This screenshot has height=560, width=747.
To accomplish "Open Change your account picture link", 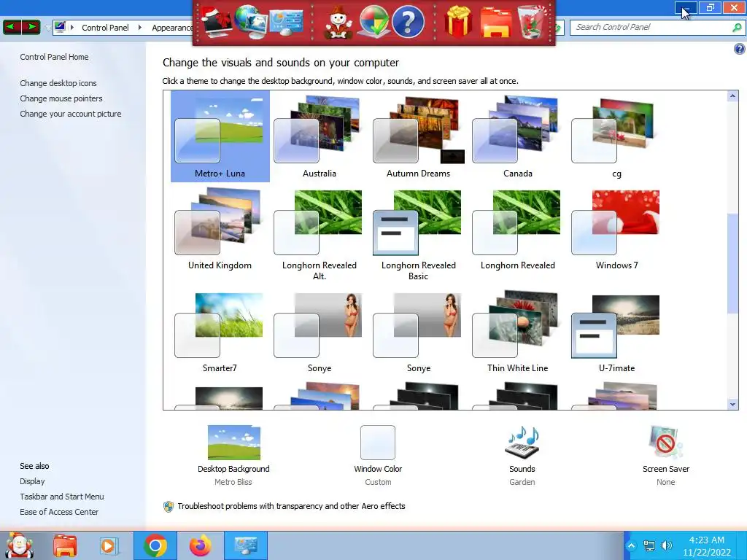I will tap(71, 114).
